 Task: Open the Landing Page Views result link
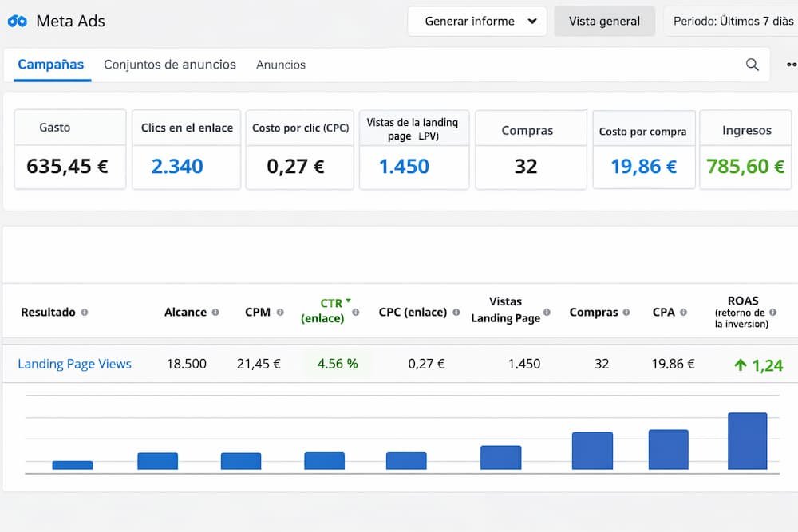74,364
